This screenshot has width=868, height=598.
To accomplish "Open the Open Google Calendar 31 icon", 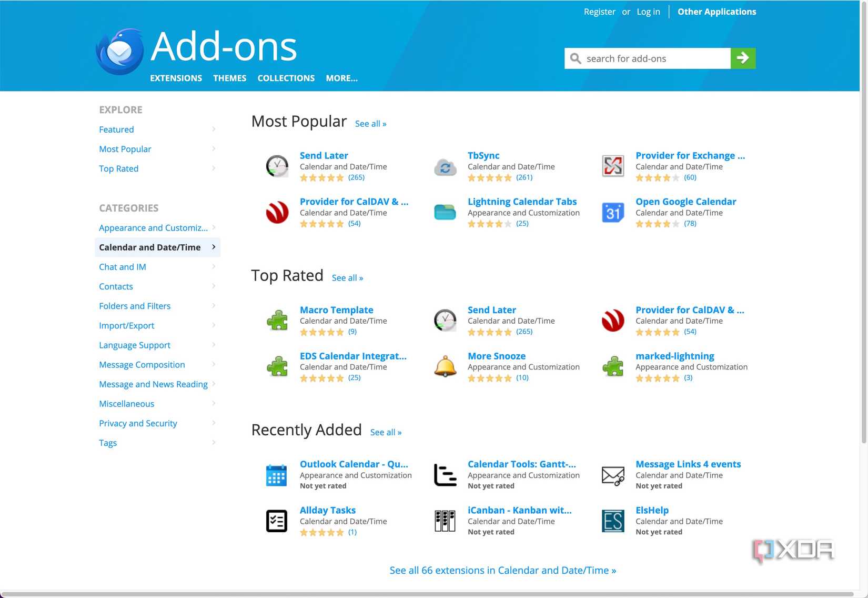I will point(613,212).
